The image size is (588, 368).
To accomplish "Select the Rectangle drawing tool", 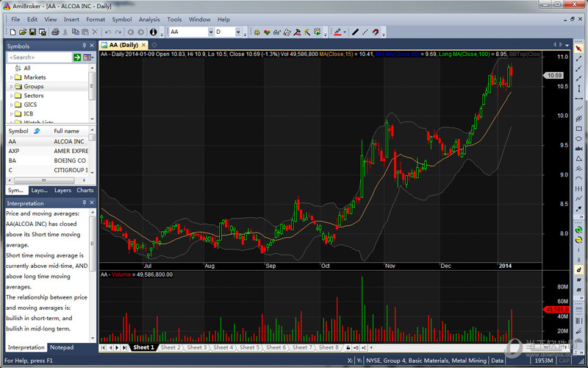I will coord(578,129).
